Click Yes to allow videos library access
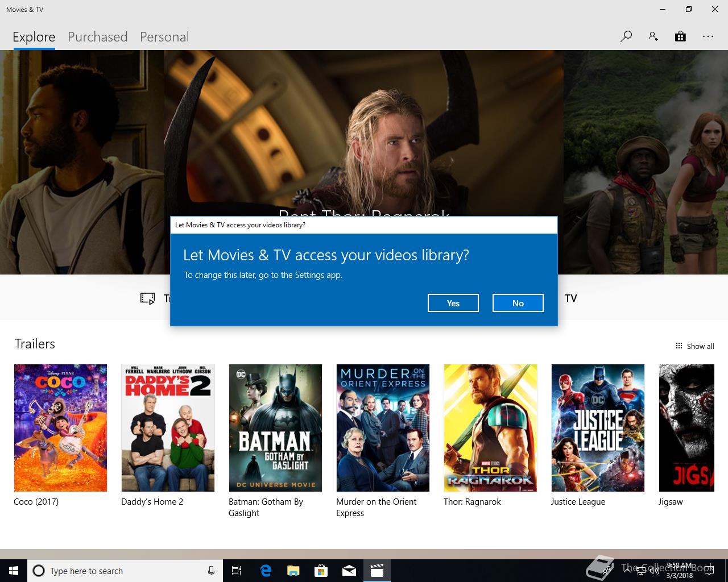This screenshot has width=728, height=582. [x=453, y=303]
